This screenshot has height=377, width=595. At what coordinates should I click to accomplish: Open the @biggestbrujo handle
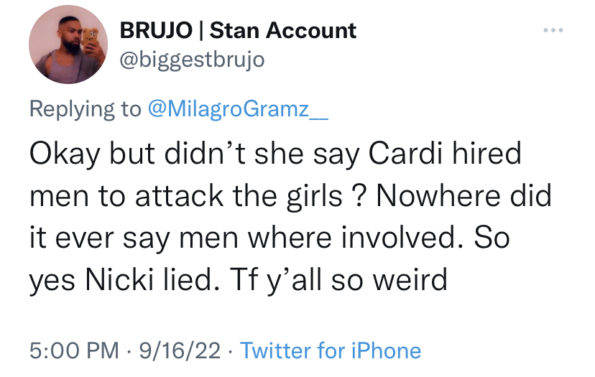[192, 60]
